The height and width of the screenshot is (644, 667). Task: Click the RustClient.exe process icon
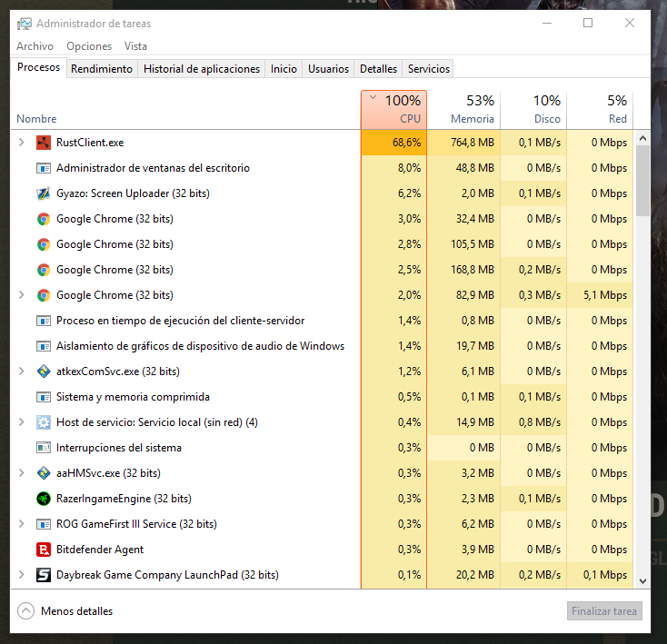coord(44,143)
